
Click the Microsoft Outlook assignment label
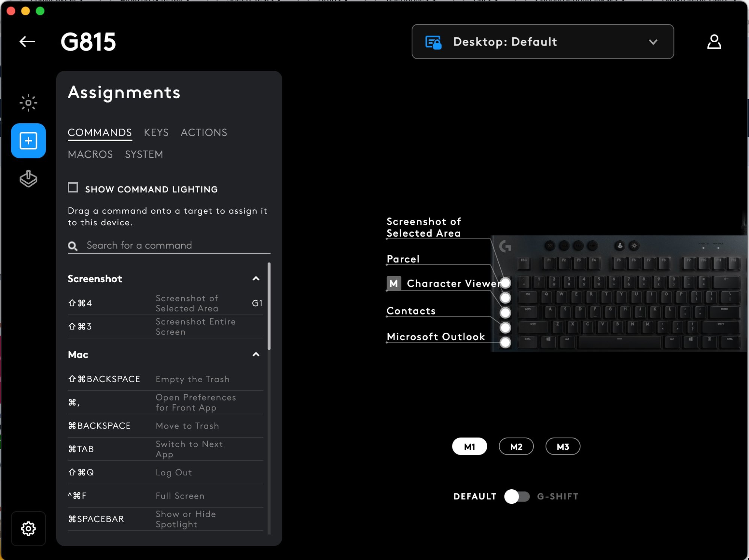point(436,337)
